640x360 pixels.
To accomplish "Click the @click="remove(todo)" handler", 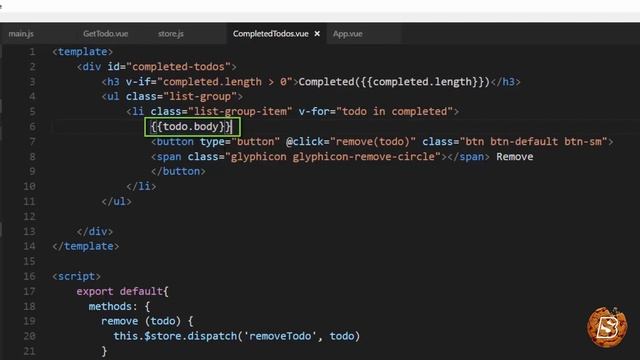I will point(351,142).
